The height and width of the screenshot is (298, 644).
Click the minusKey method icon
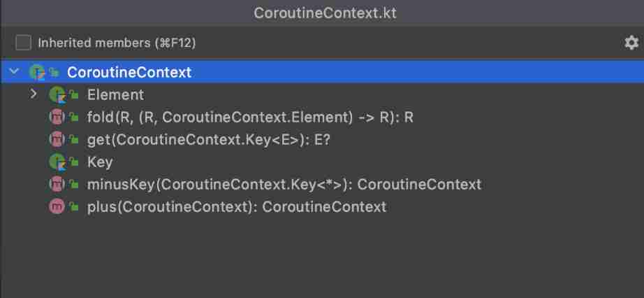point(57,184)
